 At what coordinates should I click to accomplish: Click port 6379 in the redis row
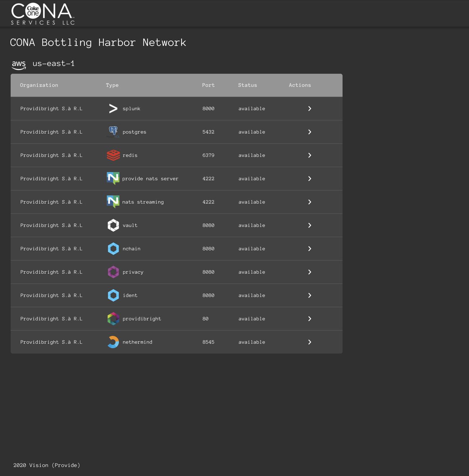click(x=208, y=155)
